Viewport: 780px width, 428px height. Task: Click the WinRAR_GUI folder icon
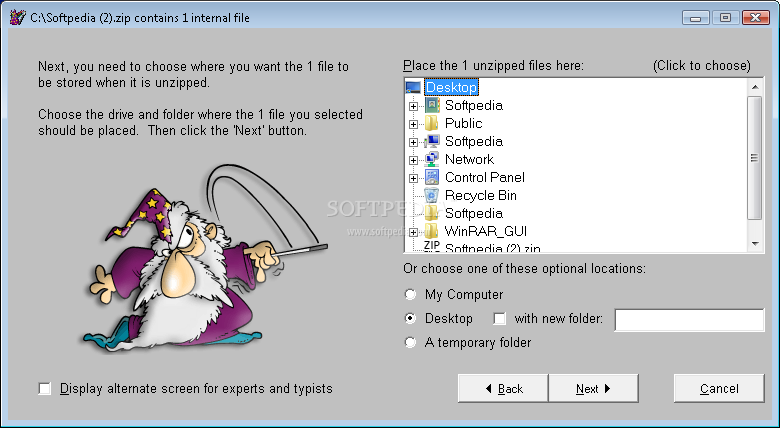[432, 231]
